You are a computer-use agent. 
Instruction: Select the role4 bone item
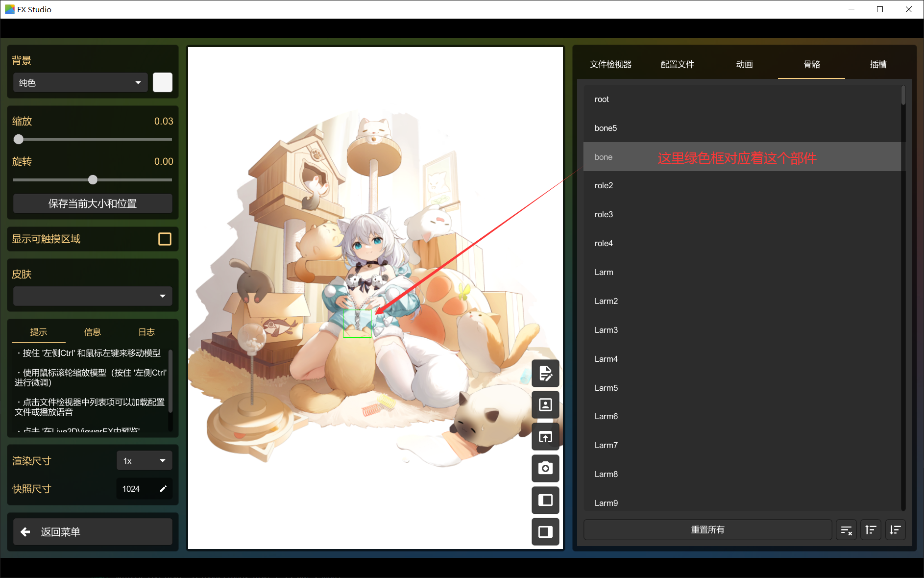(742, 243)
